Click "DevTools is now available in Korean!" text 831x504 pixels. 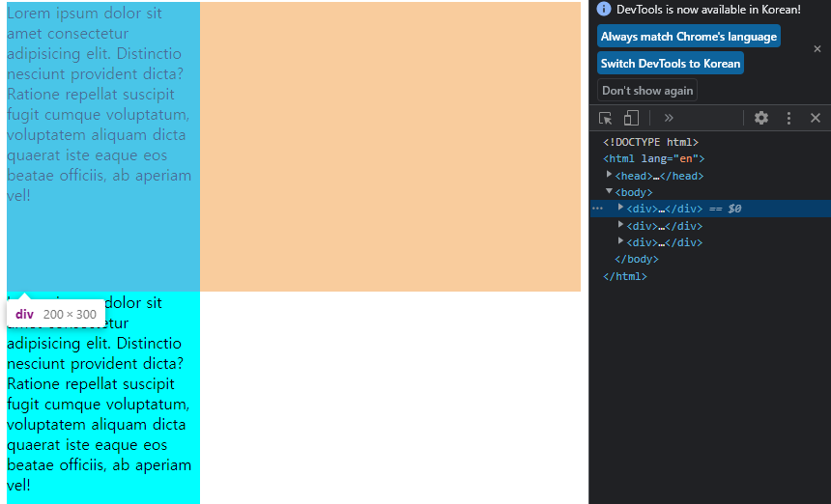point(708,9)
